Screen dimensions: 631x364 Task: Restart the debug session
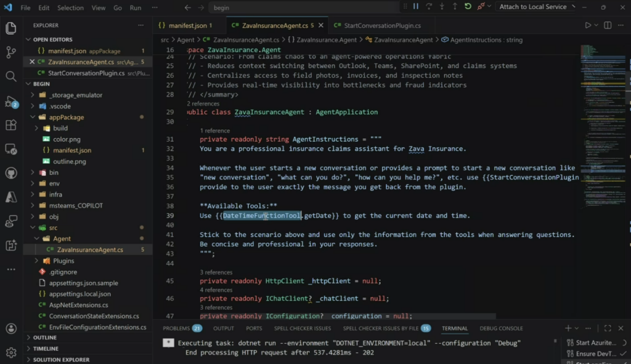[468, 7]
